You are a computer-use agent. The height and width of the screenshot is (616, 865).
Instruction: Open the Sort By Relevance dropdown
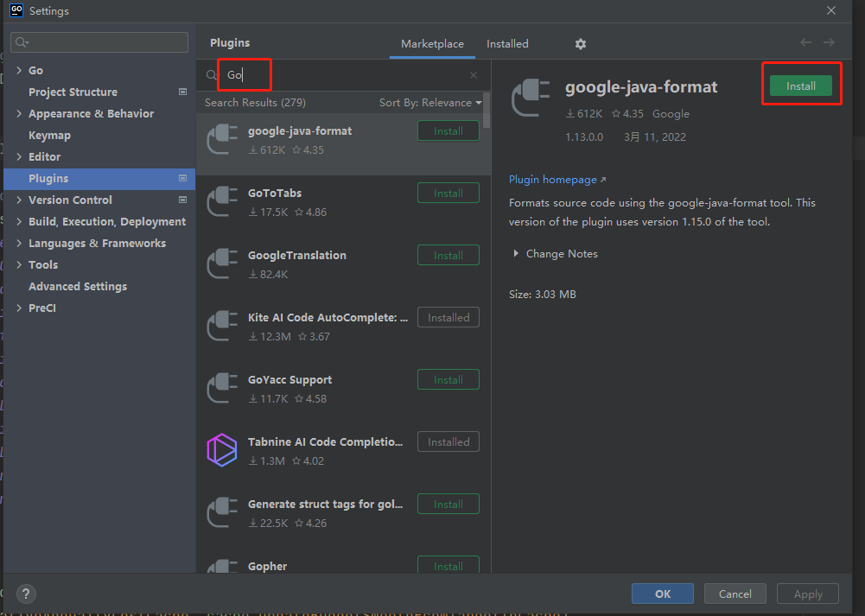[x=430, y=103]
